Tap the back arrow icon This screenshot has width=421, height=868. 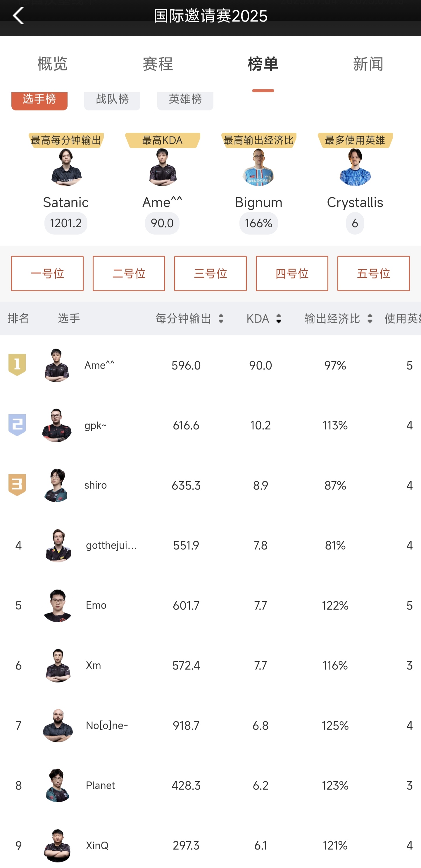pos(18,15)
